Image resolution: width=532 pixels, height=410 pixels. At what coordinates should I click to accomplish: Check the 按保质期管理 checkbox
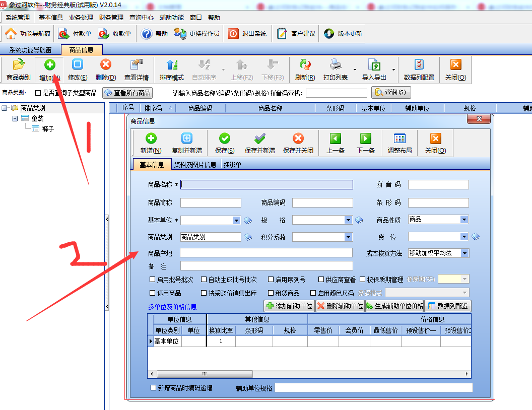[x=362, y=280]
